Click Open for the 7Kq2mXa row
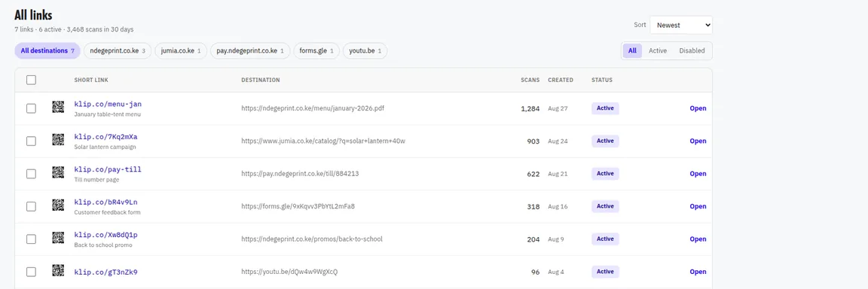This screenshot has width=868, height=289. pyautogui.click(x=698, y=141)
